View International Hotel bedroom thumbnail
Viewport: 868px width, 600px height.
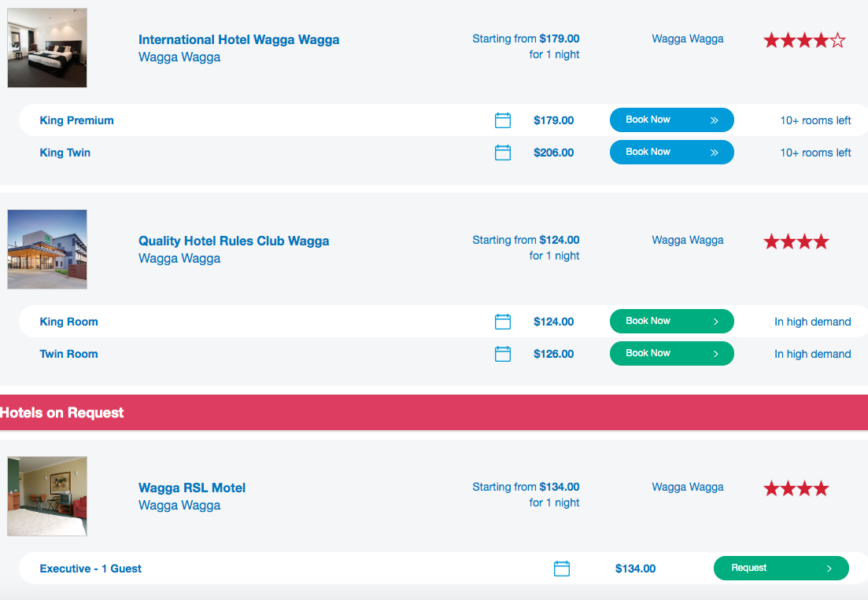[47, 47]
